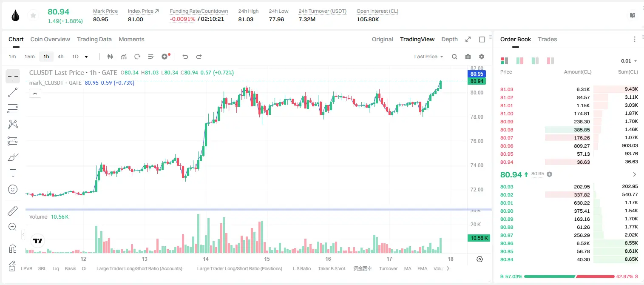Undo the last chart action
Viewport: 644px width, 285px height.
185,57
